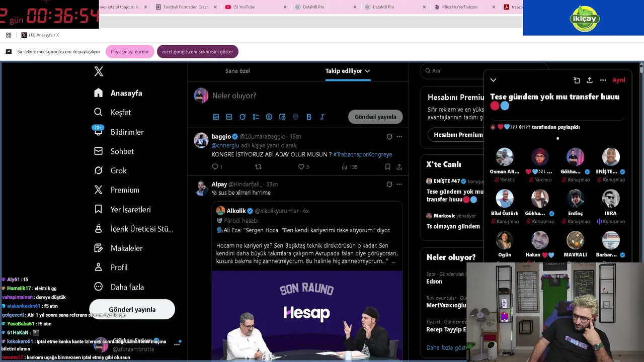The height and width of the screenshot is (362, 644).
Task: Open MAVRALI listener avatar
Action: tap(576, 240)
